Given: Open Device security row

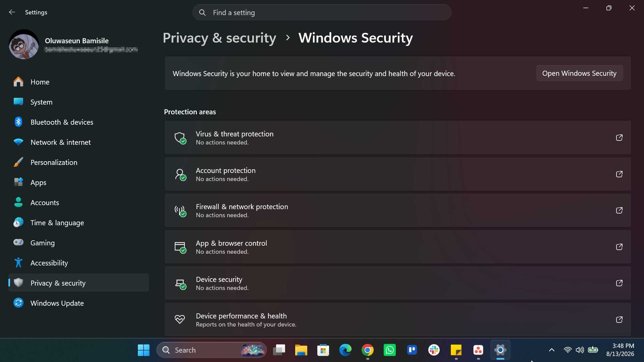Looking at the screenshot, I should (398, 283).
